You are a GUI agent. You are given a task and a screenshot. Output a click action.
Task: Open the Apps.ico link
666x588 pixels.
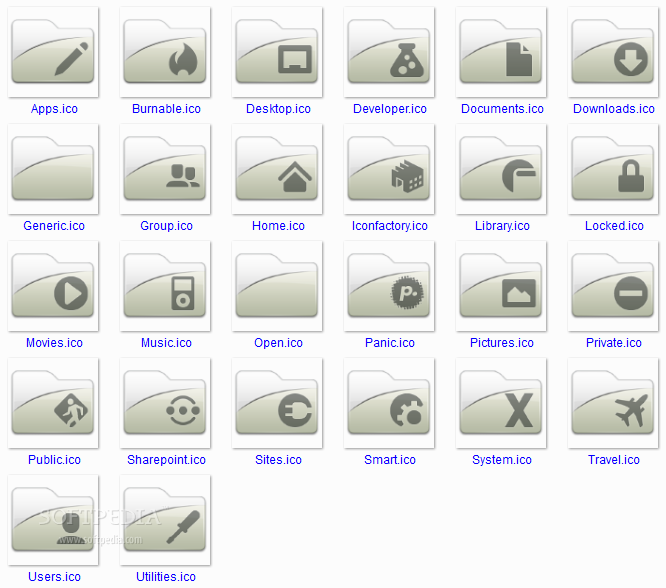pos(54,109)
